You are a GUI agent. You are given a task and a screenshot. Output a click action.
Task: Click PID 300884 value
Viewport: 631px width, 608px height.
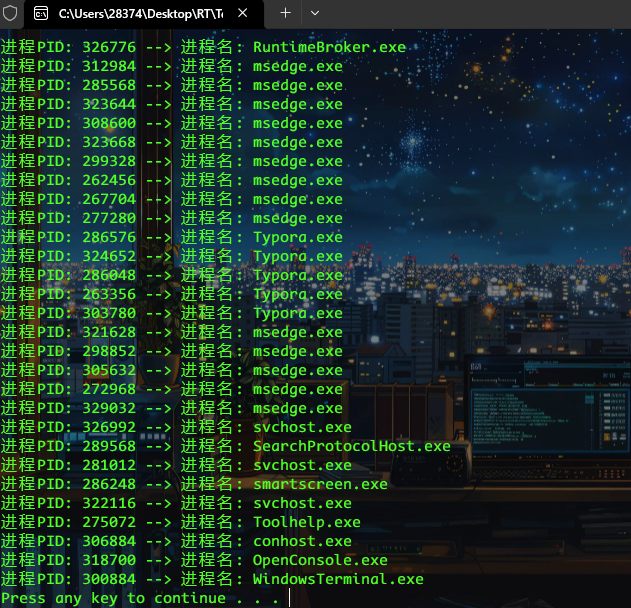(109, 579)
